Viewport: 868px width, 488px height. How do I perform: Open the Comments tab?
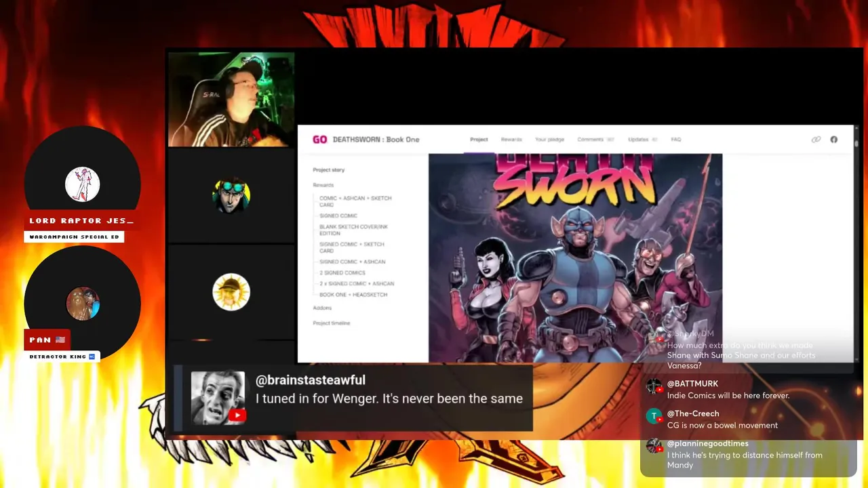[595, 140]
